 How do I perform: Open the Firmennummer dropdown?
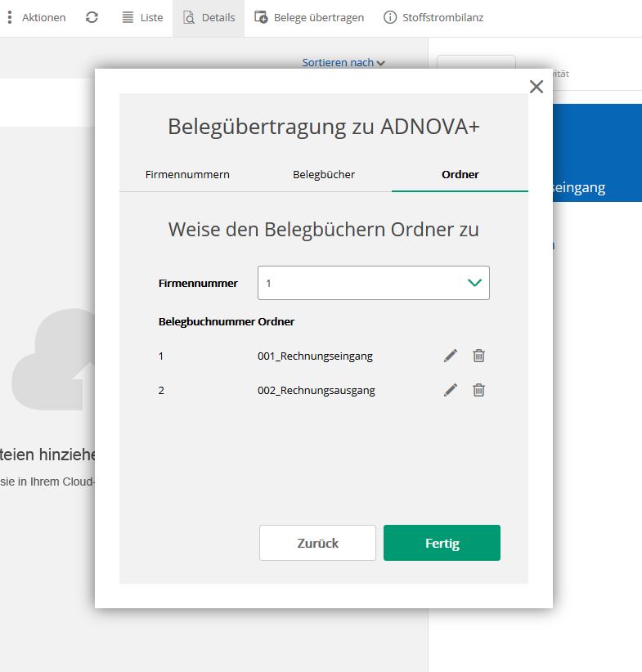point(374,283)
